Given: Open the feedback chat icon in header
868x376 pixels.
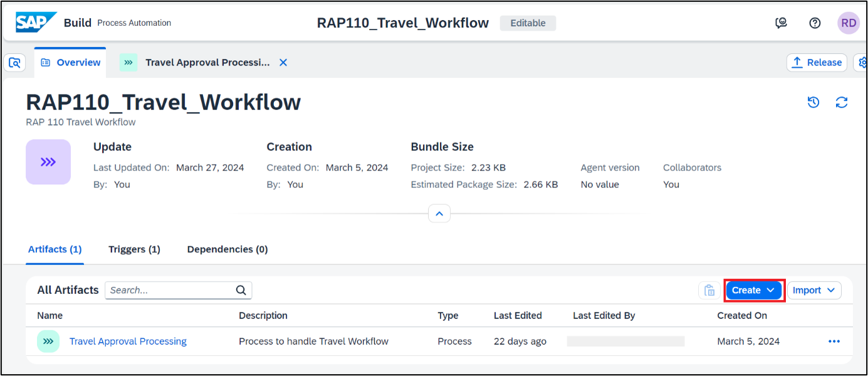Looking at the screenshot, I should tap(781, 23).
